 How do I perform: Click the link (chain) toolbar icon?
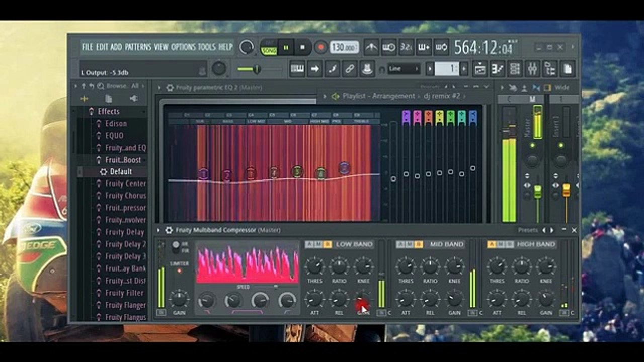coord(350,69)
